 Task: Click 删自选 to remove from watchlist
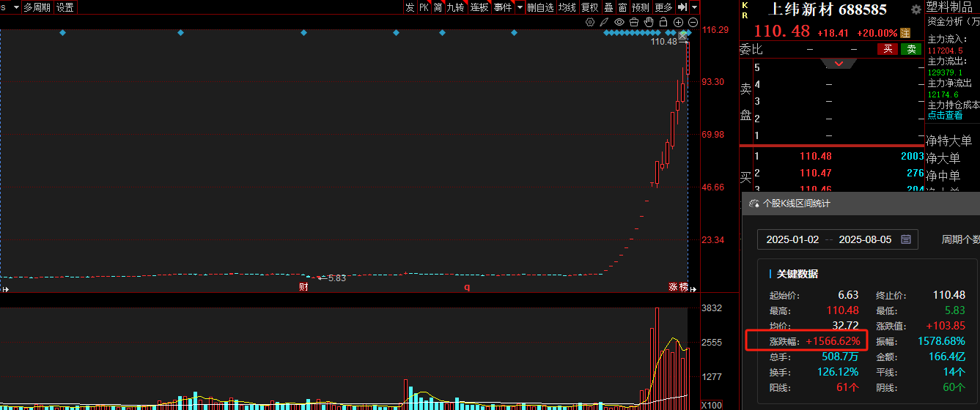pyautogui.click(x=541, y=7)
